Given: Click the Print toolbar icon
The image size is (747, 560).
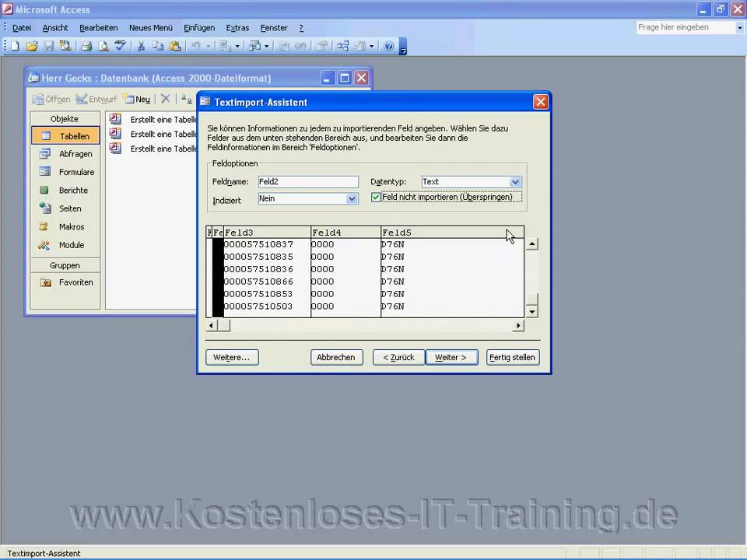Looking at the screenshot, I should point(86,46).
